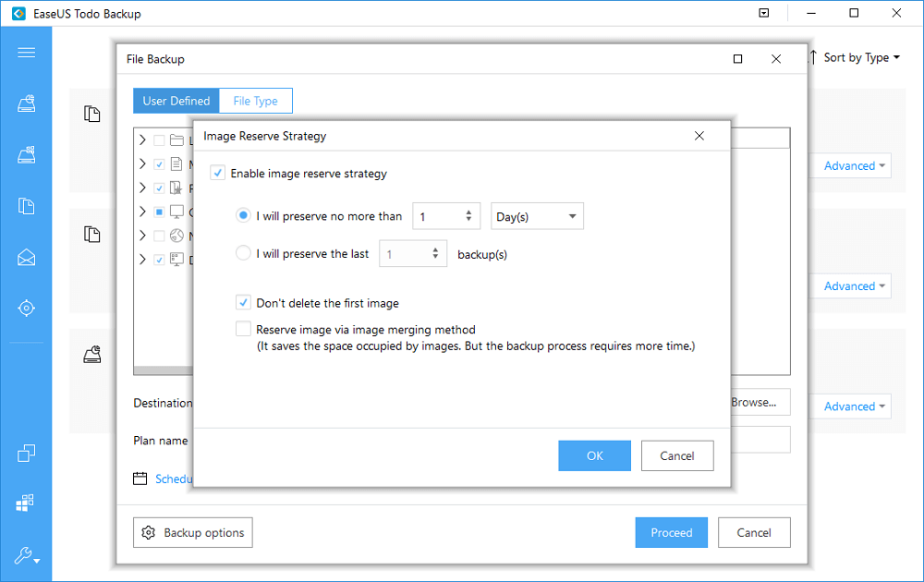Uncheck Enable image reserve strategy

point(217,173)
